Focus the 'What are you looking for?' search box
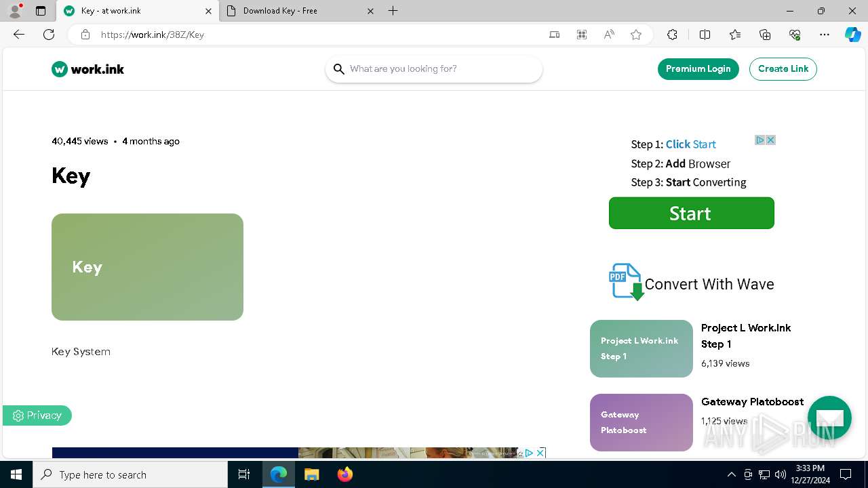The height and width of the screenshot is (488, 868). click(434, 69)
